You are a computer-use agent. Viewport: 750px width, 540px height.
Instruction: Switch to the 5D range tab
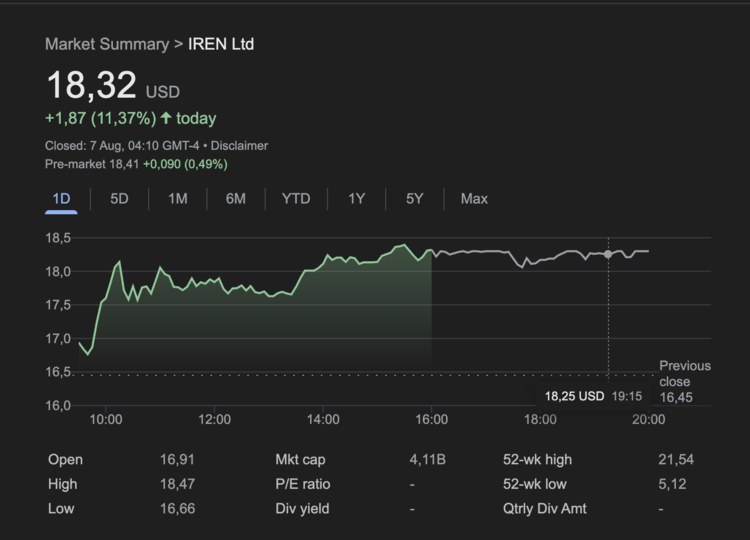click(119, 198)
